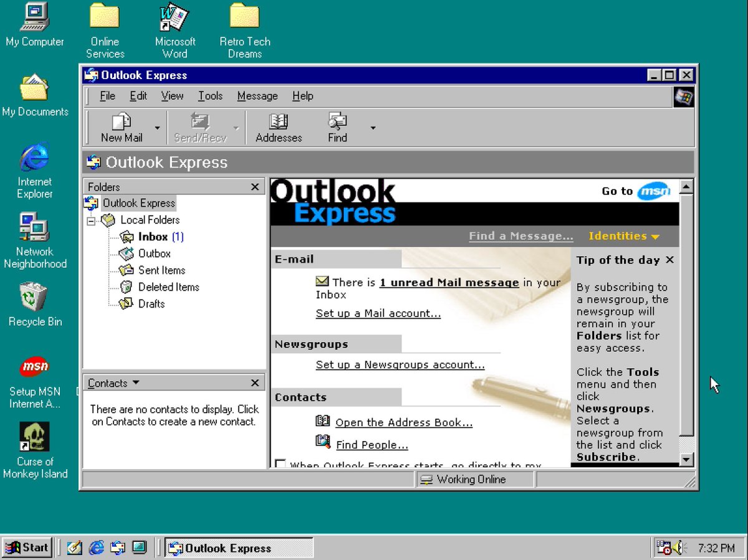Click the Windows logo throbber icon
748x560 pixels.
tap(684, 97)
